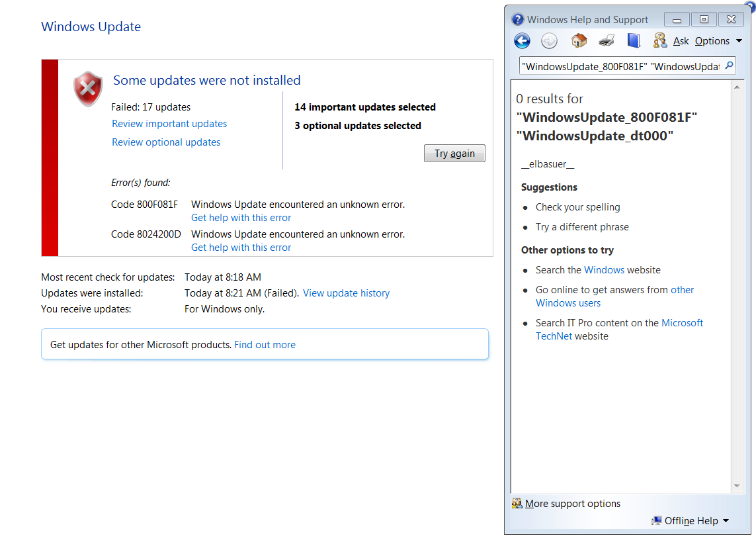Click the 'Code 8024200D' text

[x=146, y=234]
